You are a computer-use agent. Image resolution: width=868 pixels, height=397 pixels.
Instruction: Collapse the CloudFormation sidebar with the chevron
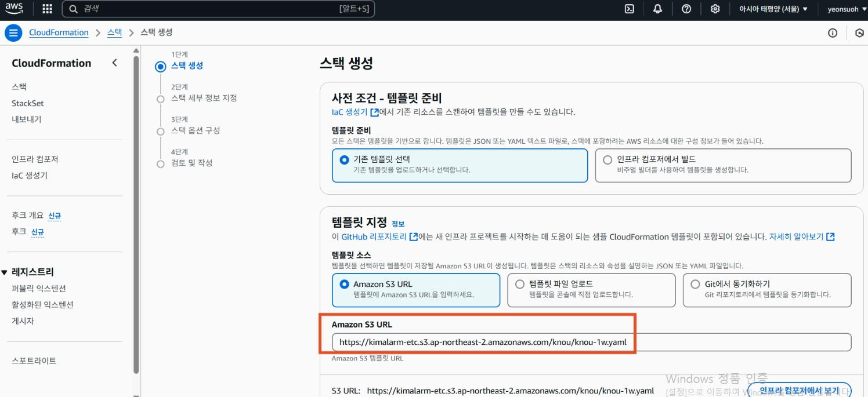(x=115, y=63)
